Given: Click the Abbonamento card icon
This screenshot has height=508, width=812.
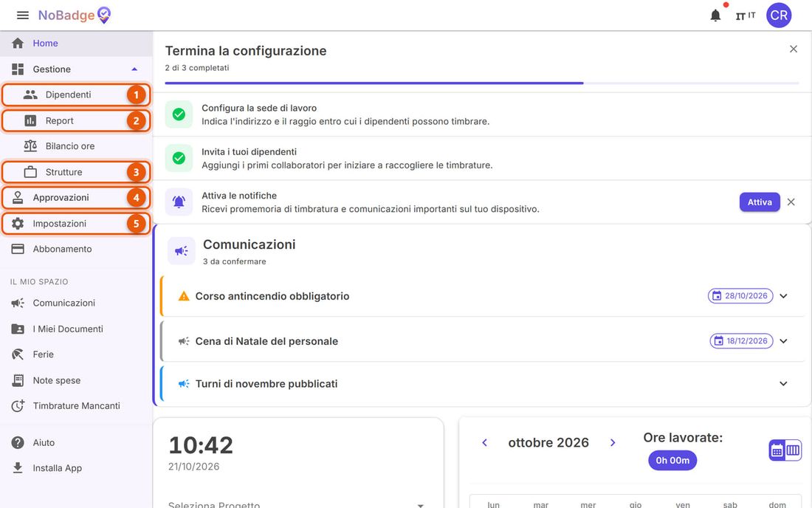Looking at the screenshot, I should tap(18, 249).
